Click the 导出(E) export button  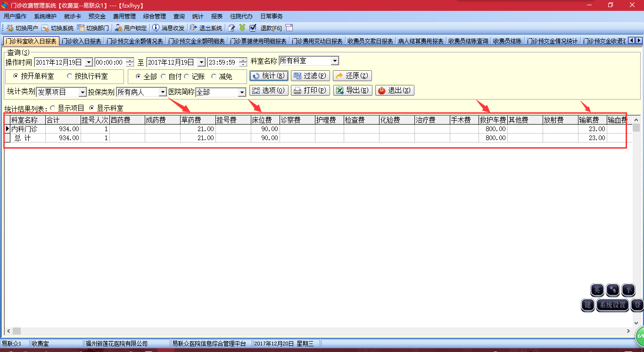[353, 91]
